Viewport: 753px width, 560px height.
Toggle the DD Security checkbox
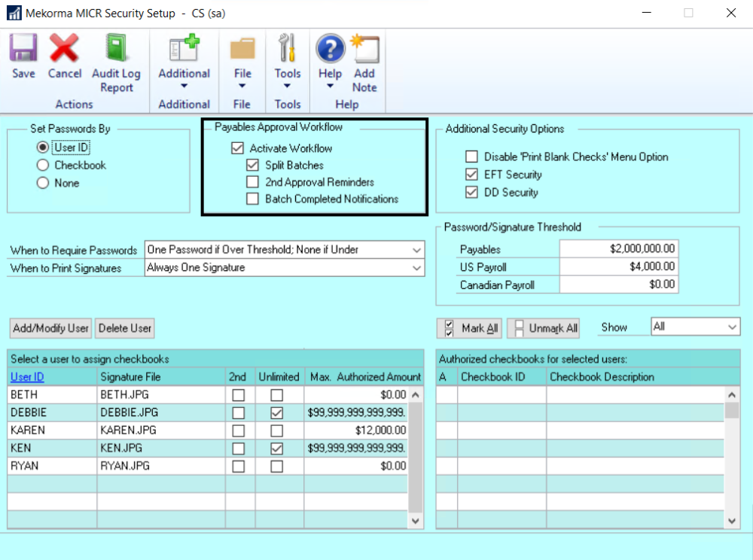pyautogui.click(x=471, y=192)
